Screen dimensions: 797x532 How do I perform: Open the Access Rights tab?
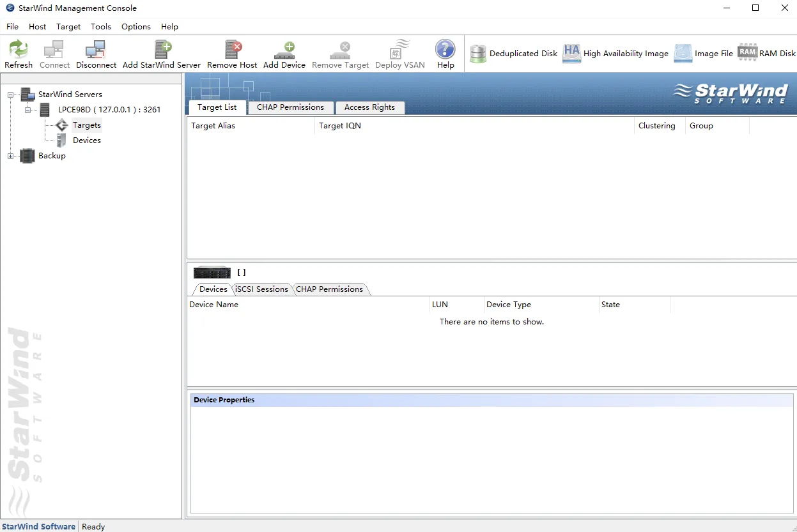click(370, 107)
